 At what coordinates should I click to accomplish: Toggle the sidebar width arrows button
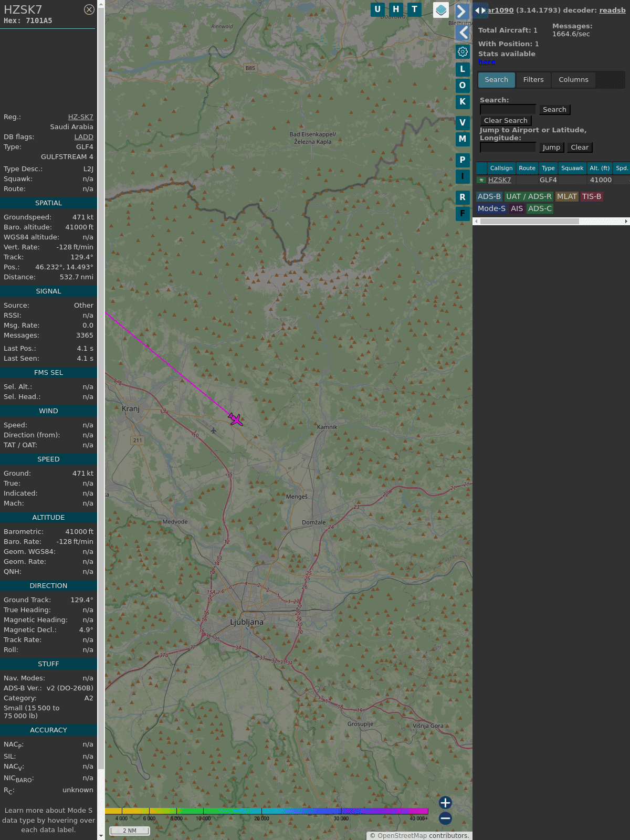point(480,10)
